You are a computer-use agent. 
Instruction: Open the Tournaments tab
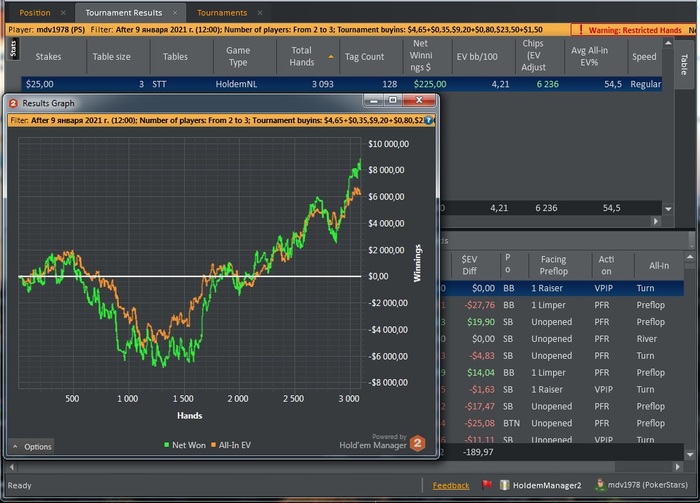(x=222, y=13)
